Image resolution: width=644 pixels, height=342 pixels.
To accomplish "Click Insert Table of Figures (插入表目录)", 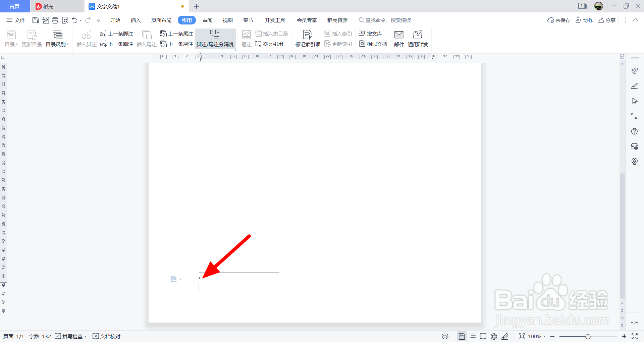I will tap(272, 34).
